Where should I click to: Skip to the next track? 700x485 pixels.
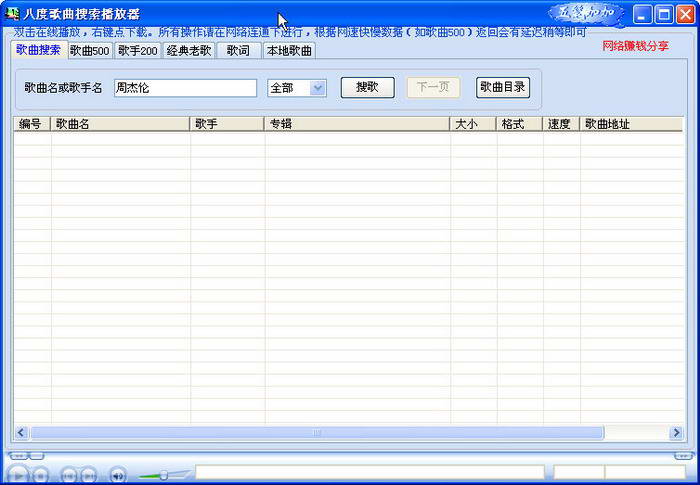88,476
